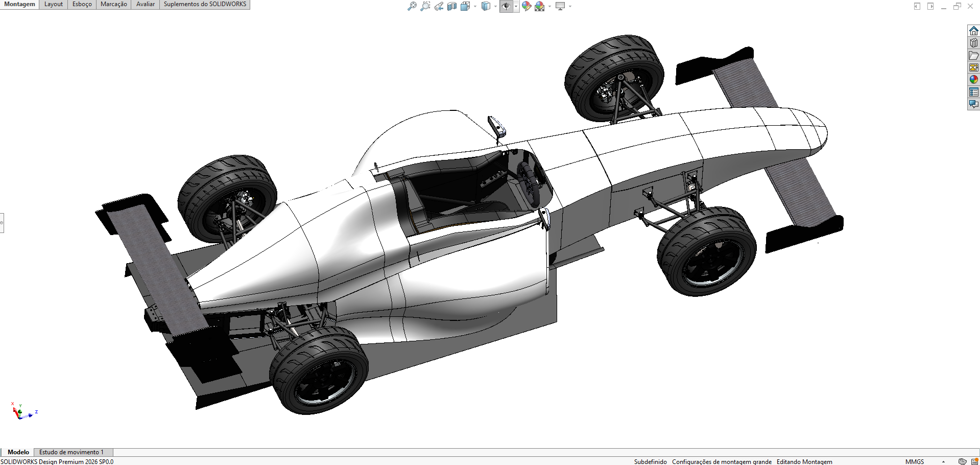Open the Esboço tab
The height and width of the screenshot is (465, 980).
tap(82, 4)
